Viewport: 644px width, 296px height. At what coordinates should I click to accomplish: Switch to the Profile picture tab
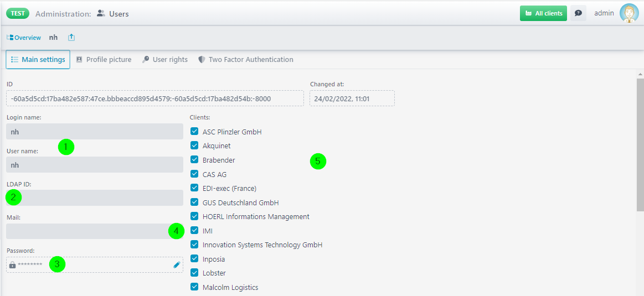104,60
